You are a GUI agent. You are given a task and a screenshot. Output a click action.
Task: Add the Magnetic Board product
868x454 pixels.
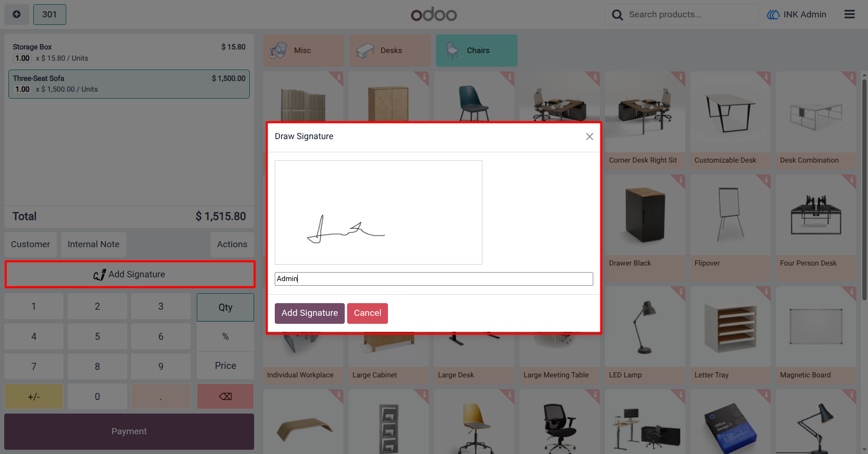(816, 335)
